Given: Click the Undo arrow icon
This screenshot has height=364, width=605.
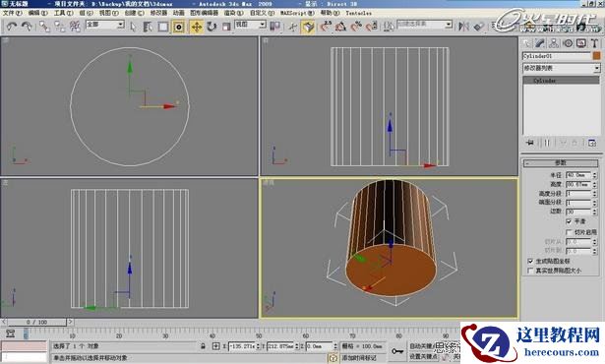Looking at the screenshot, I should (12, 27).
